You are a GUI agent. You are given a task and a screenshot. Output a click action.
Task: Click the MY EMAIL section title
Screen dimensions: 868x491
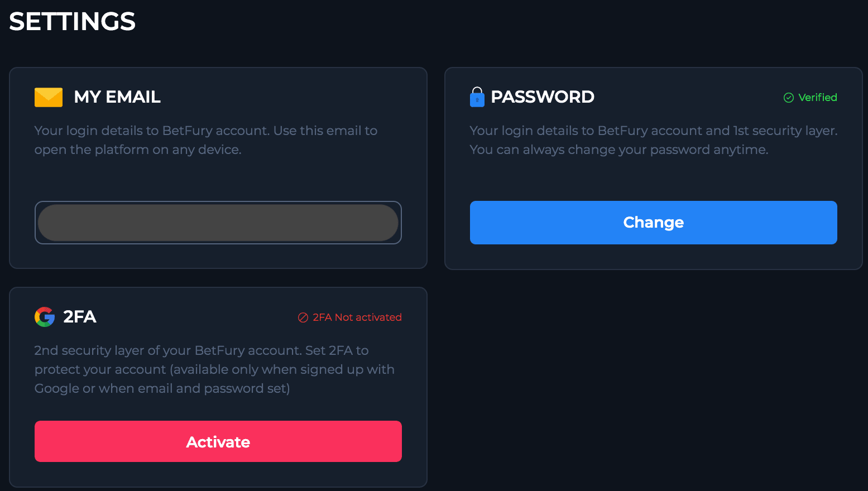(x=117, y=97)
